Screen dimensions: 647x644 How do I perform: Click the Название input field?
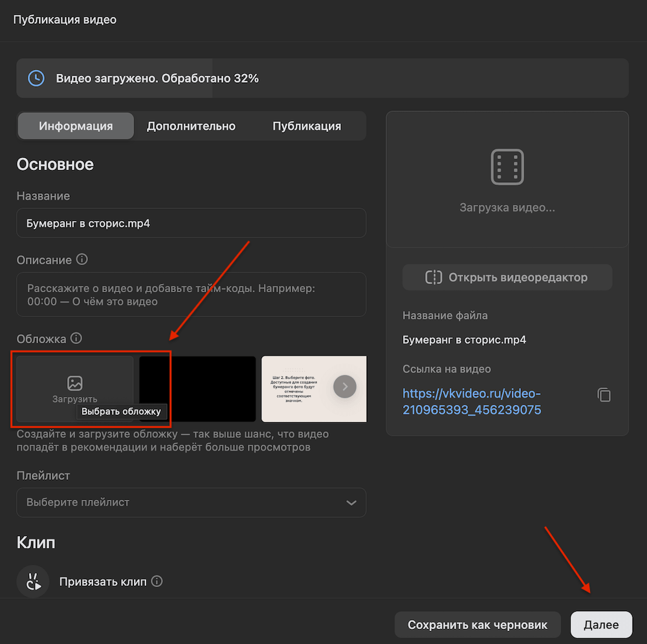click(x=191, y=223)
